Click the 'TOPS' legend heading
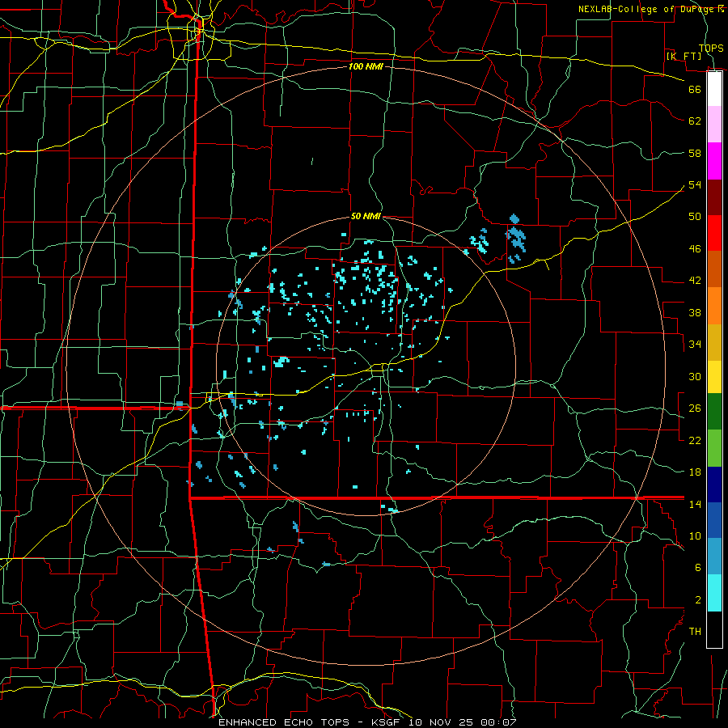Image resolution: width=728 pixels, height=728 pixels. [x=711, y=49]
